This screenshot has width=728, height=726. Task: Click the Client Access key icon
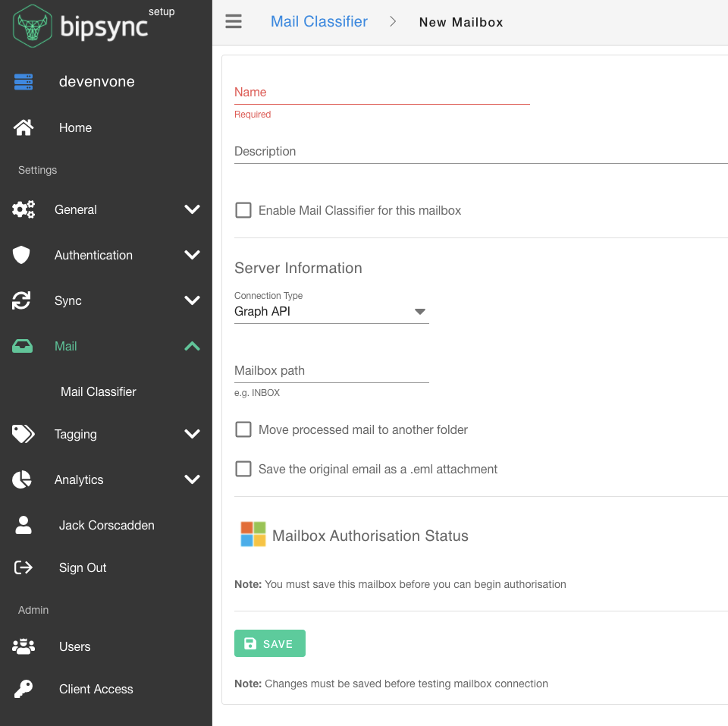24,689
